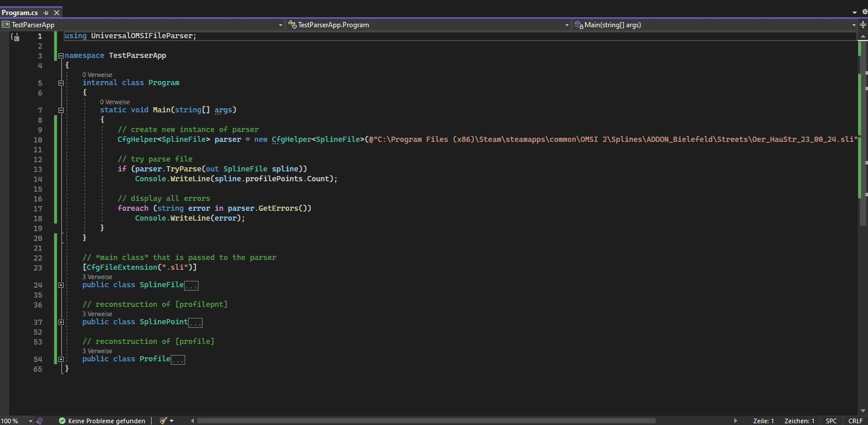Click the vertical scrollbar down arrow
The width and height of the screenshot is (868, 425).
pyautogui.click(x=863, y=412)
